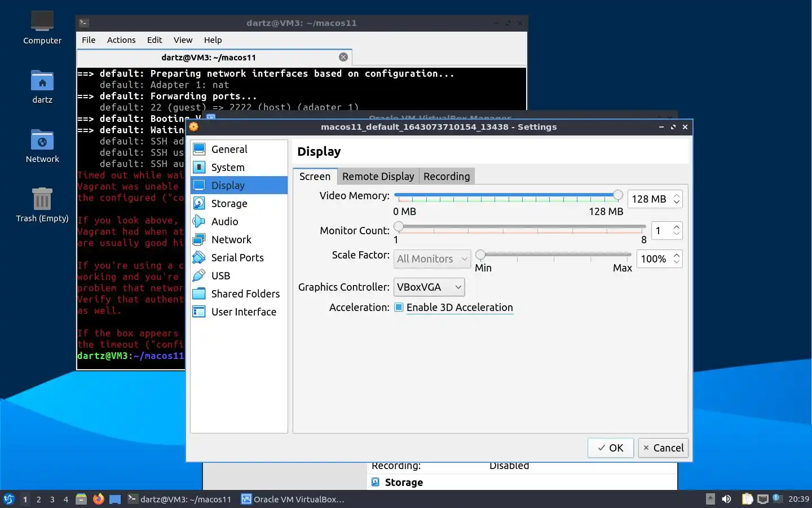Image resolution: width=812 pixels, height=508 pixels.
Task: Open volume control in system tray
Action: [x=727, y=499]
